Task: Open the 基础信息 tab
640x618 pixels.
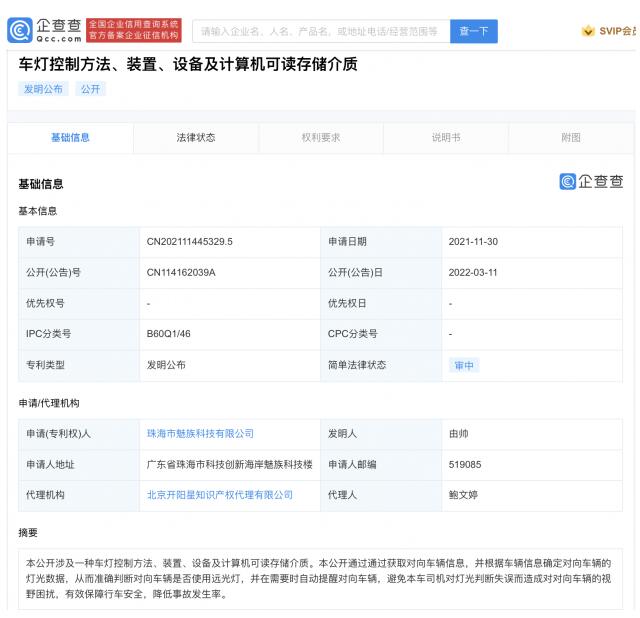Action: (x=70, y=138)
